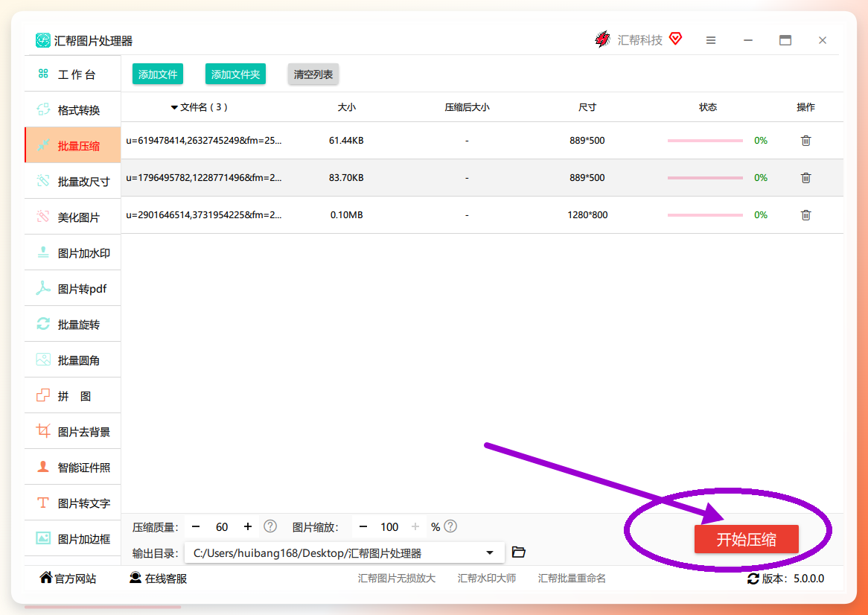868x615 pixels.
Task: Click the 添加文件 button
Action: tap(158, 74)
